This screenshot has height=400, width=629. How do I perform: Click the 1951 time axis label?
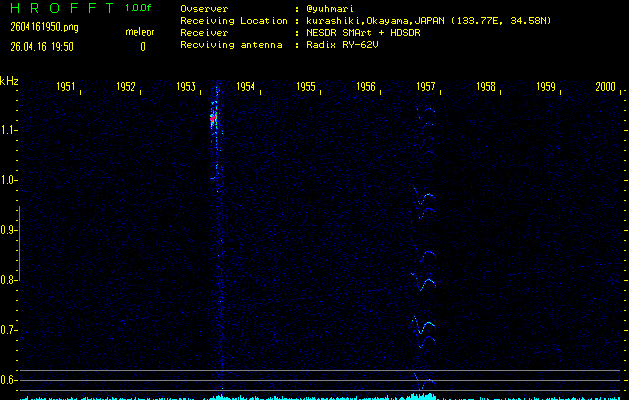point(66,87)
